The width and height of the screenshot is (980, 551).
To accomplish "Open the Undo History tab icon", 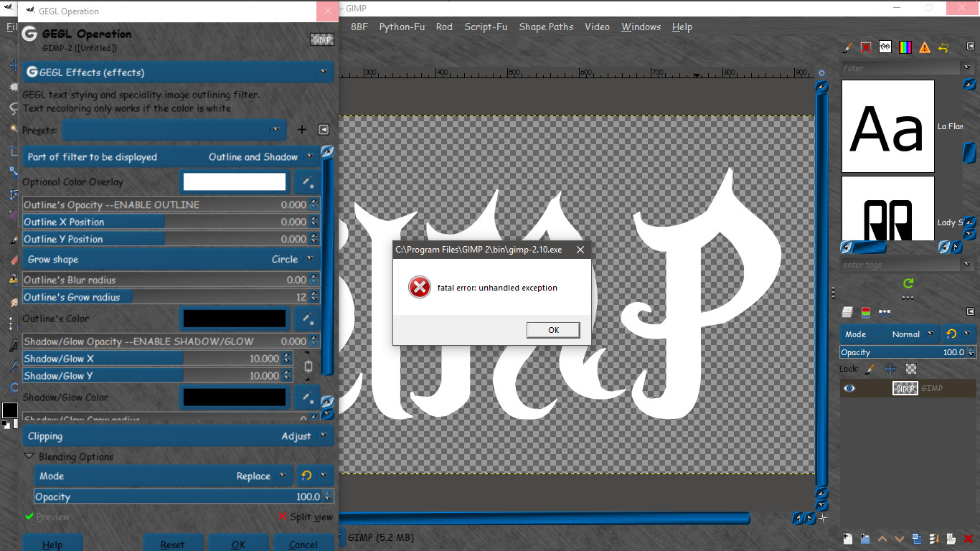I will tap(943, 47).
